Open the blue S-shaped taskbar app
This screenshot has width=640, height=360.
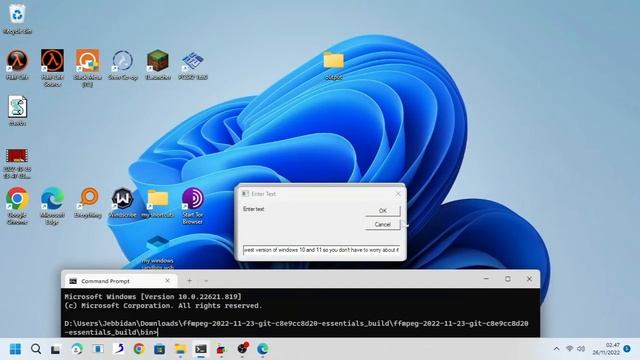pos(118,349)
